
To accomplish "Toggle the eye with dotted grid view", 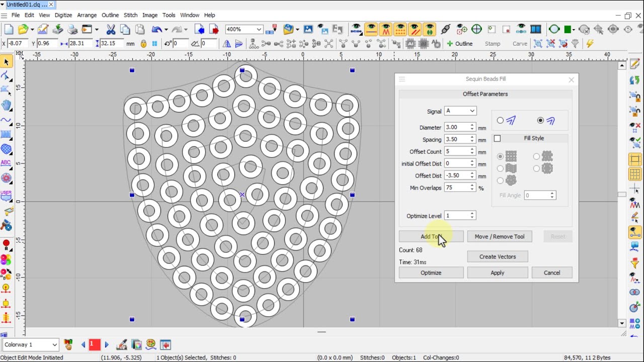I will (400, 29).
